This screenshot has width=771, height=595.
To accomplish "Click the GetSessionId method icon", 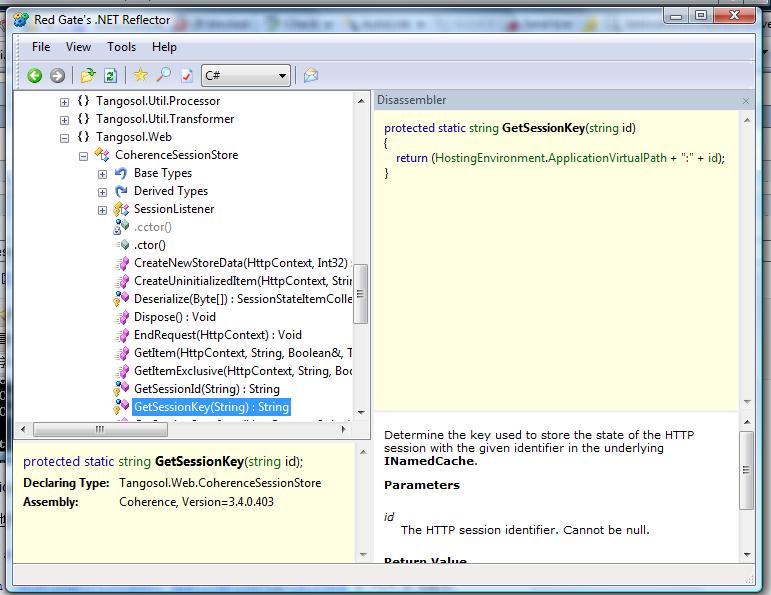I will (x=121, y=389).
